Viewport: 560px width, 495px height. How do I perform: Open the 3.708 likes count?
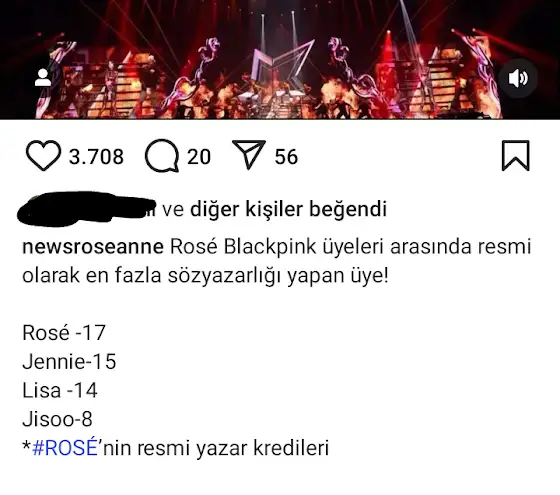tap(96, 156)
